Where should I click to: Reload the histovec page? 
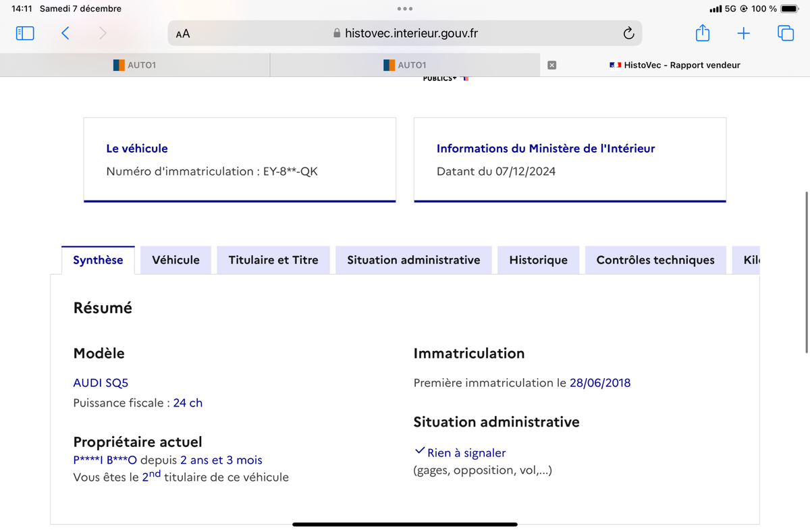628,33
